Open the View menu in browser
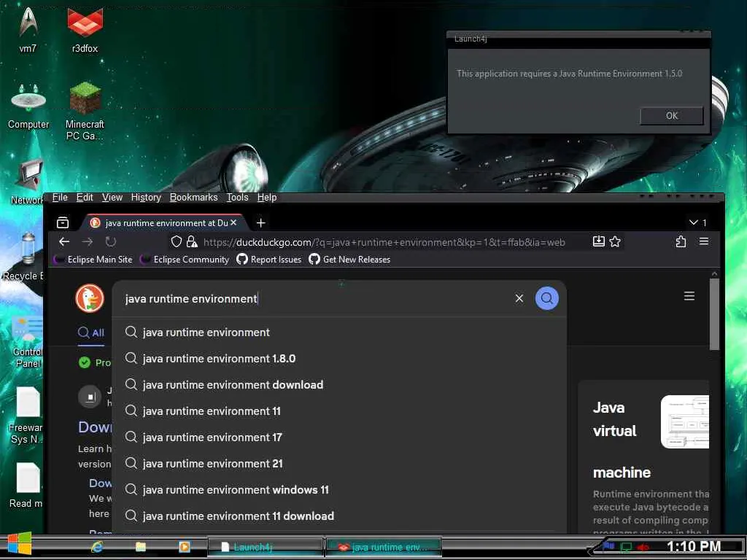Viewport: 747px width, 560px height. tap(112, 197)
